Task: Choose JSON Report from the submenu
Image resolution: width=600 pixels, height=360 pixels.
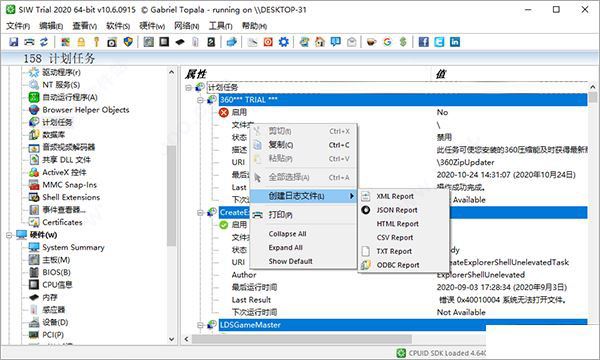Action: (404, 210)
